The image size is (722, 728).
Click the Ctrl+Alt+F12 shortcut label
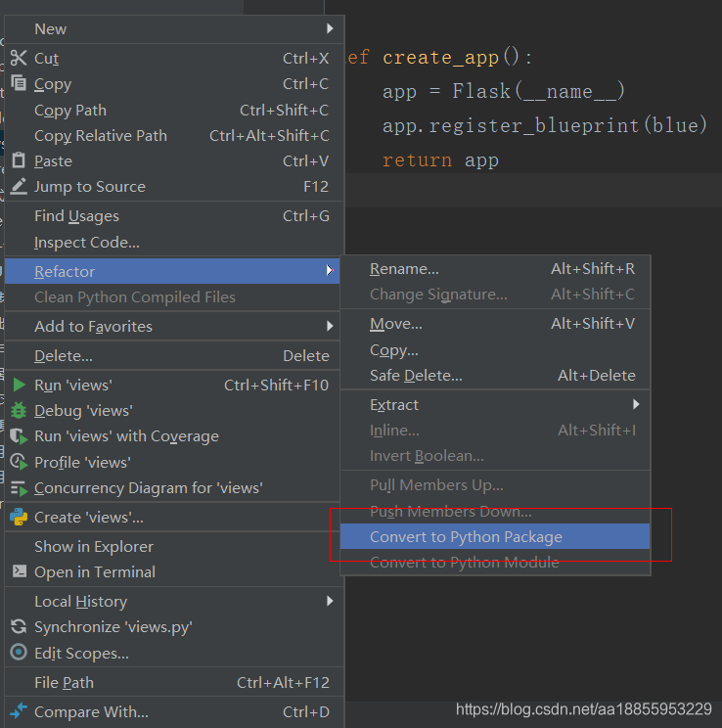coord(283,683)
